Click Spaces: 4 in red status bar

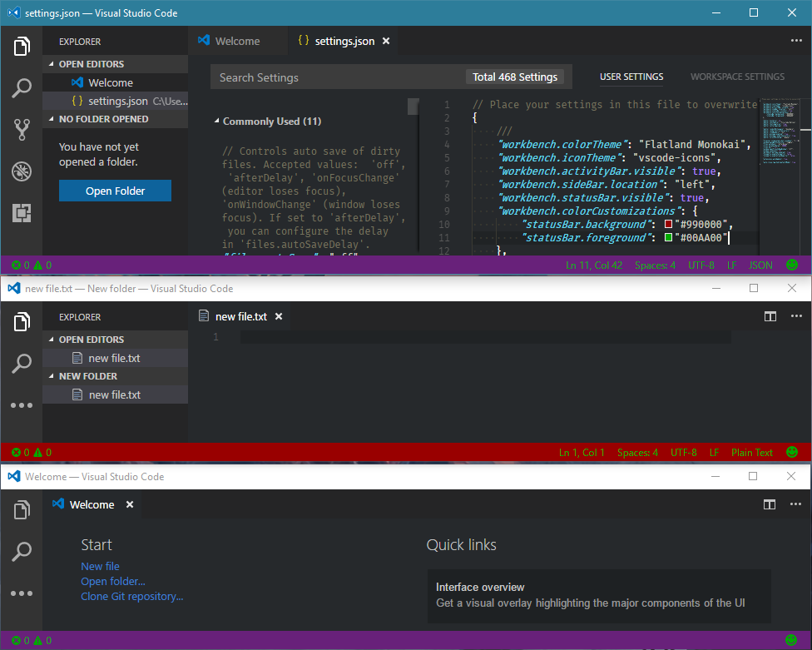637,452
